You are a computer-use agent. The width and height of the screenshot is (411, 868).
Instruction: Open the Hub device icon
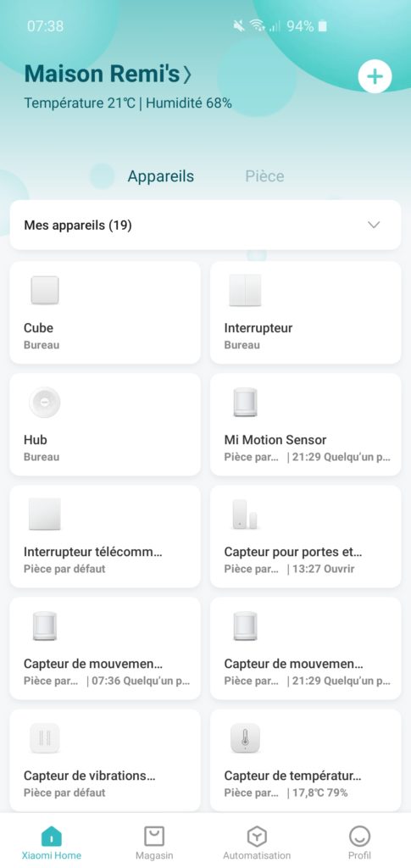pos(45,403)
